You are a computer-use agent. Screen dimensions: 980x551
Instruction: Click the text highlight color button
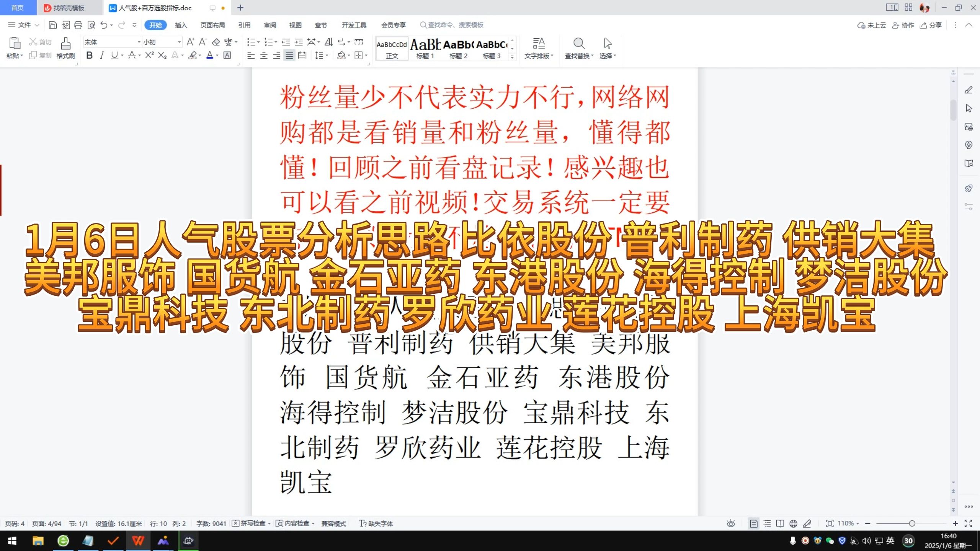pos(193,55)
